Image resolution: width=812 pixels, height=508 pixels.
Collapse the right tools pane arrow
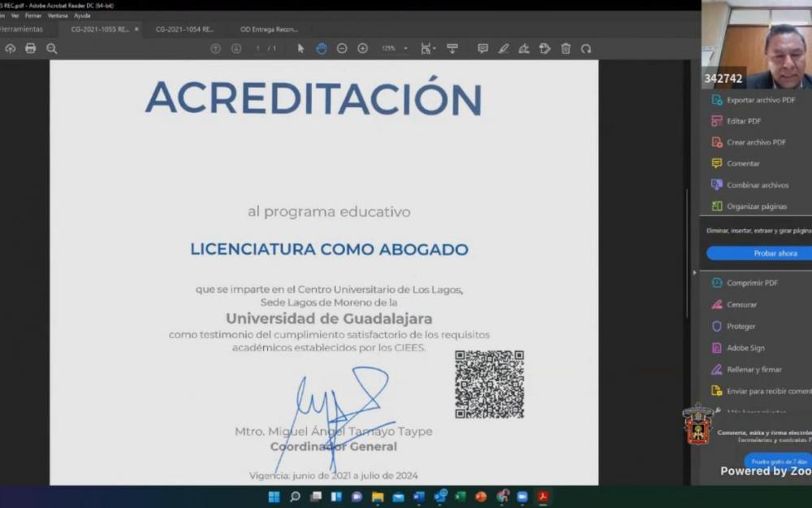(694, 272)
